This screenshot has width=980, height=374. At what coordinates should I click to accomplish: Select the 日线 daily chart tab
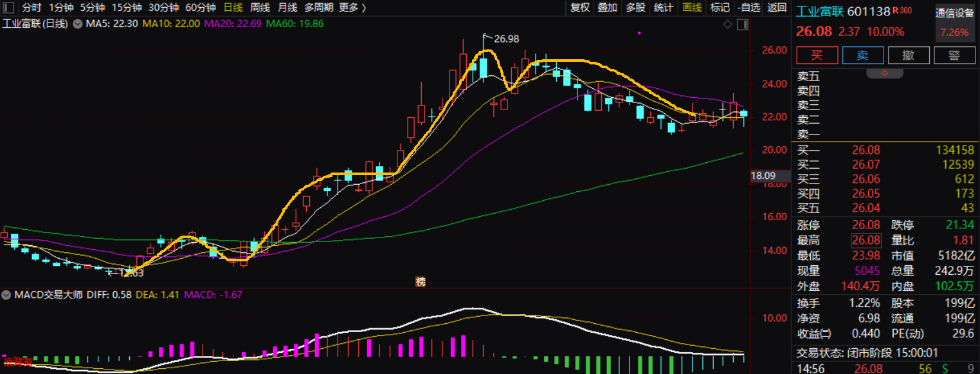pyautogui.click(x=233, y=8)
